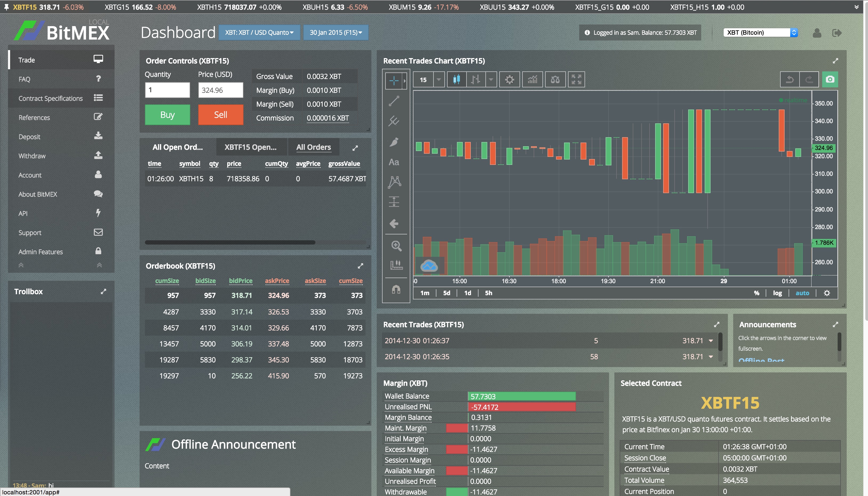Toggle log scale on chart
Image resolution: width=868 pixels, height=496 pixels.
point(777,293)
